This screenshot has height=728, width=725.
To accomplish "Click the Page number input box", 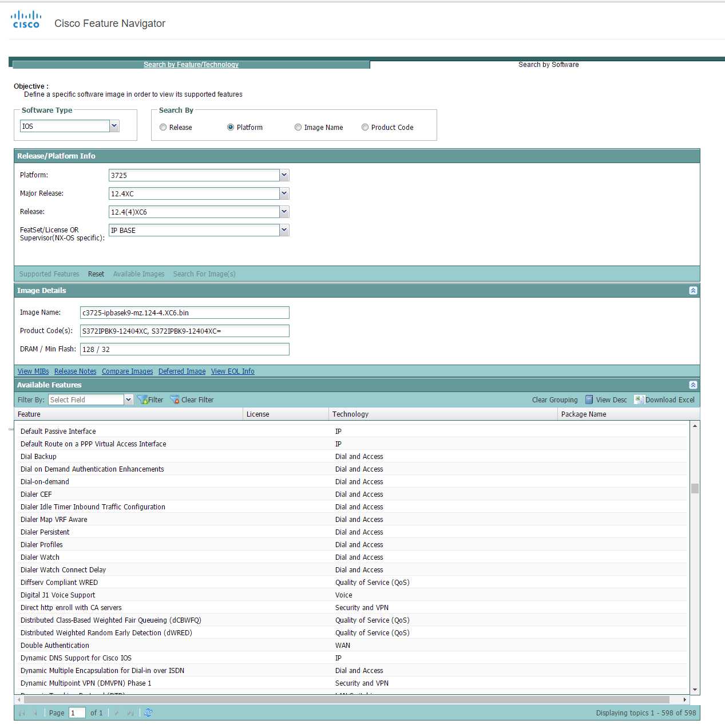I will 77,713.
